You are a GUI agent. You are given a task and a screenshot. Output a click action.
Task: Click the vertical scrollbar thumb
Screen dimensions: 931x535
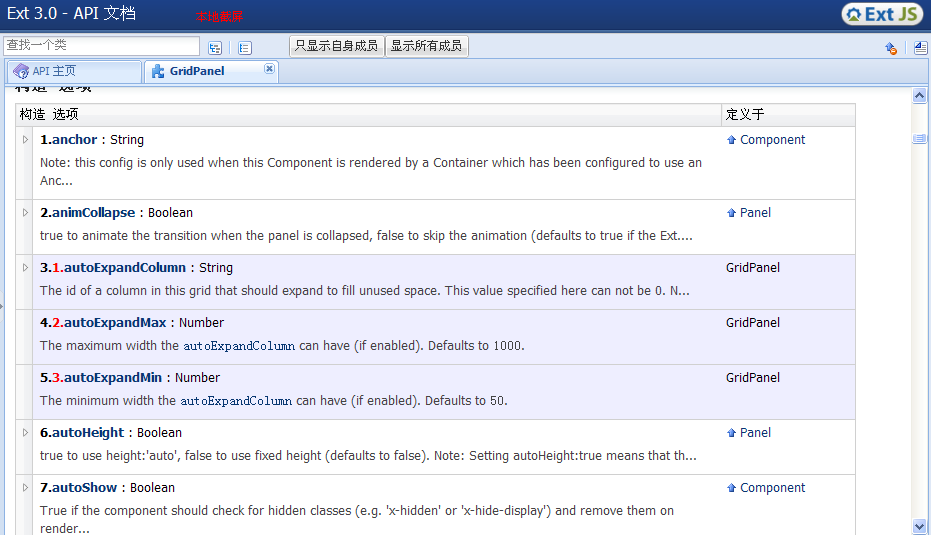(919, 139)
